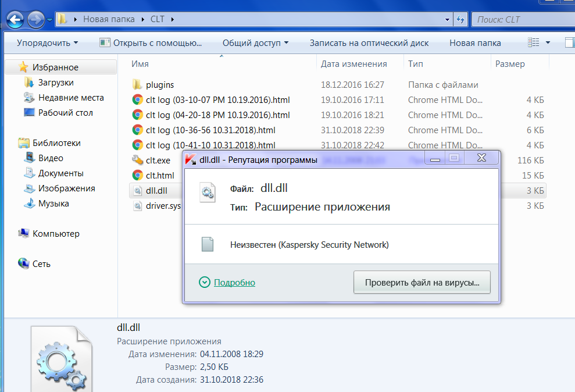Click large dll.dll preview icon in details pane
The image size is (575, 392).
click(x=62, y=359)
